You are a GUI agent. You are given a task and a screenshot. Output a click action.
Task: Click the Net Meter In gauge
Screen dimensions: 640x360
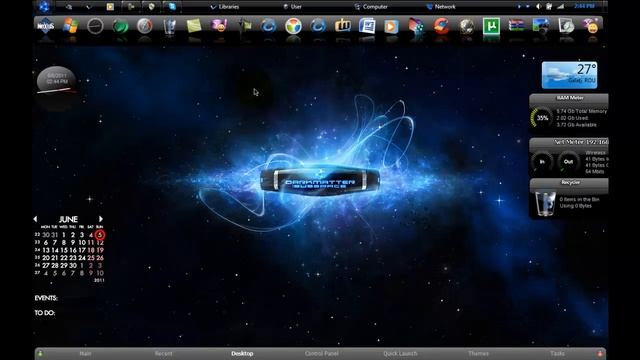tap(542, 162)
